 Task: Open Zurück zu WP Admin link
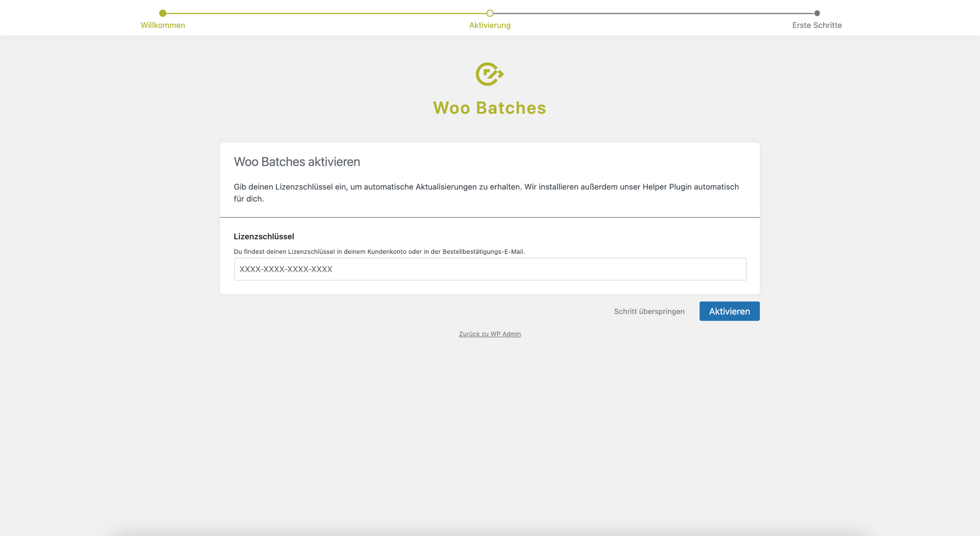(x=490, y=334)
